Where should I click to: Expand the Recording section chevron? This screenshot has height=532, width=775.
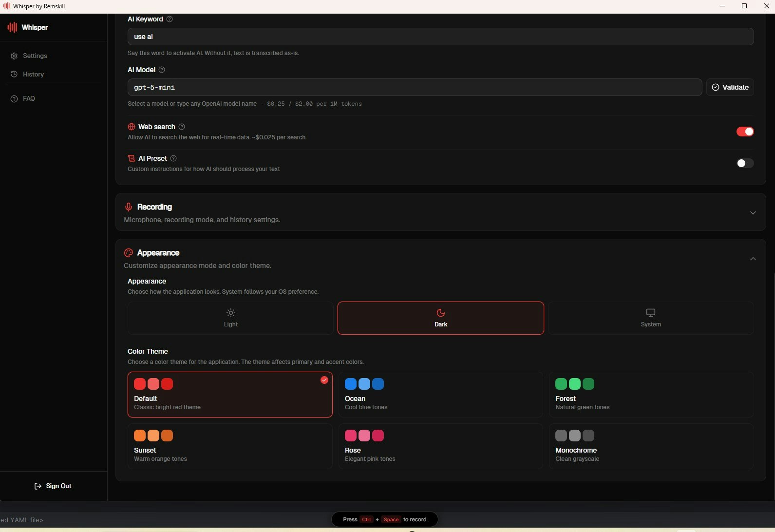tap(753, 213)
